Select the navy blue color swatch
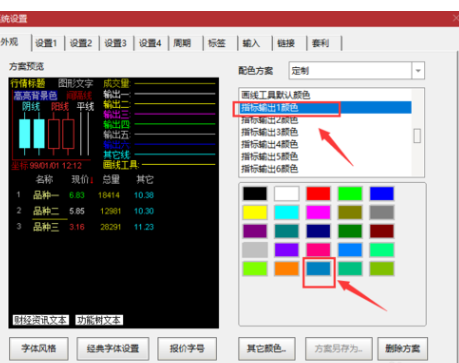Screen dimensions: 459x363 (x=318, y=231)
